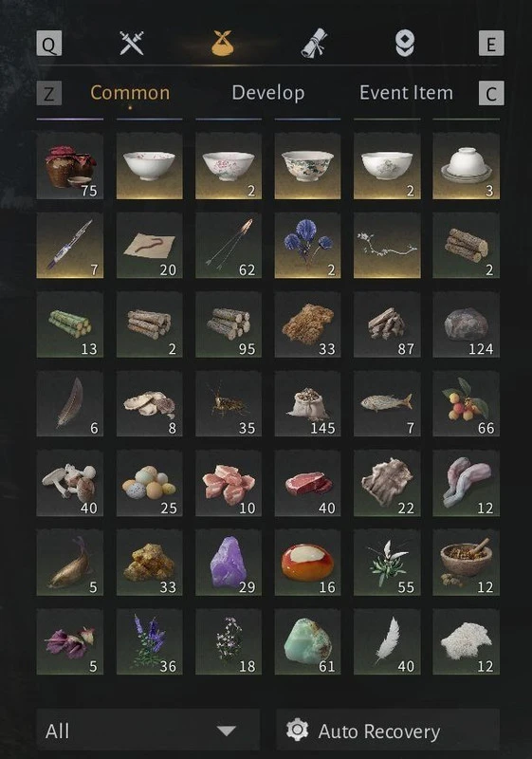Choose the blue flower item

point(307,246)
